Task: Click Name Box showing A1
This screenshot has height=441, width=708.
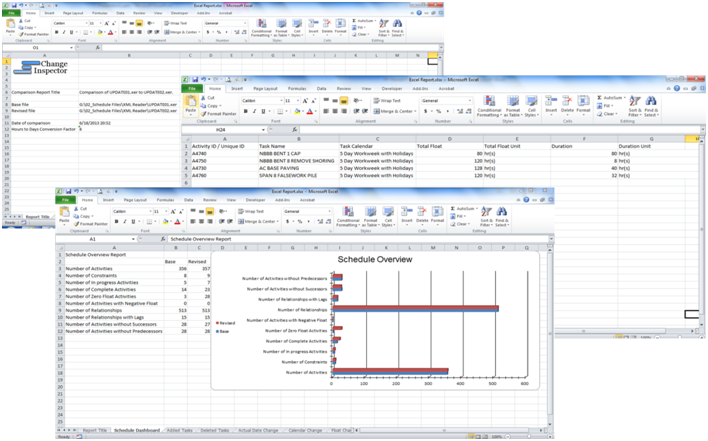Action: pos(93,239)
